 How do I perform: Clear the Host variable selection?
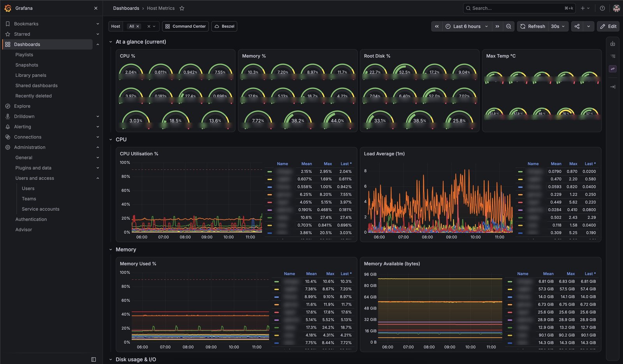pyautogui.click(x=149, y=26)
